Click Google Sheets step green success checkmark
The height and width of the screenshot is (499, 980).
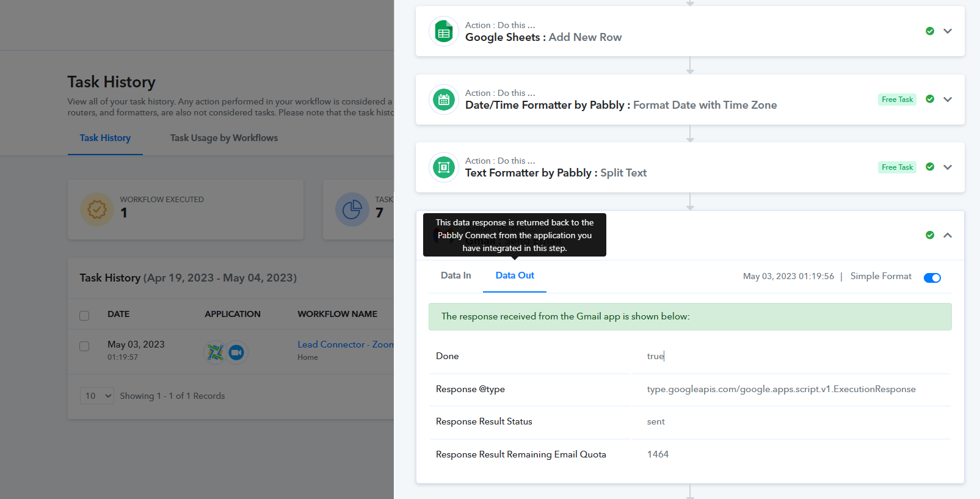click(x=930, y=31)
